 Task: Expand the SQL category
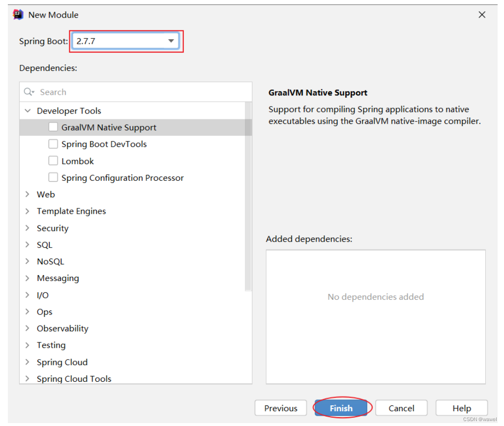pyautogui.click(x=28, y=245)
